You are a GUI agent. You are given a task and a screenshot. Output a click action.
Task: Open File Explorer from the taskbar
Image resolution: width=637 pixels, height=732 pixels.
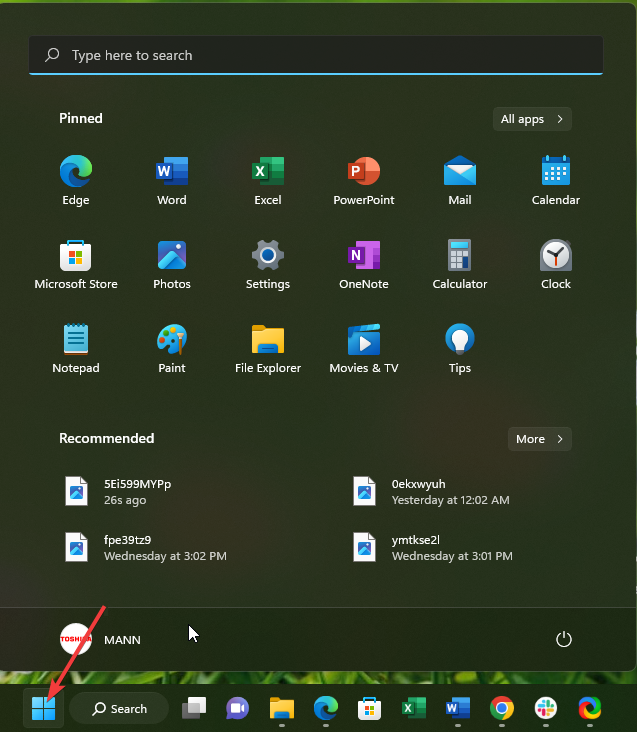(281, 708)
